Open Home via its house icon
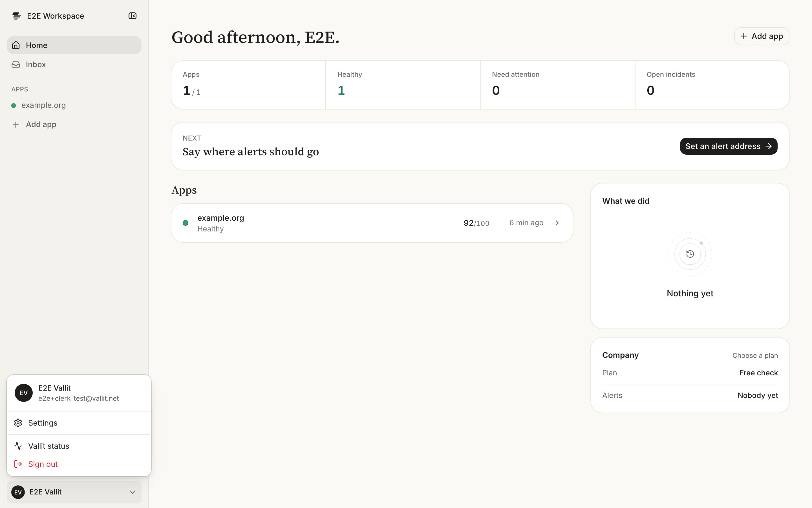 16,45
